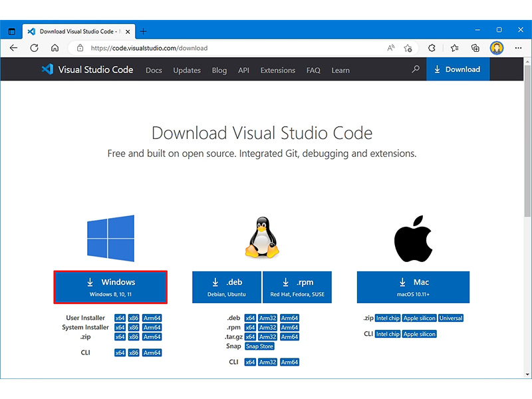This screenshot has height=399, width=532.
Task: Go to the Blog page
Action: [219, 70]
